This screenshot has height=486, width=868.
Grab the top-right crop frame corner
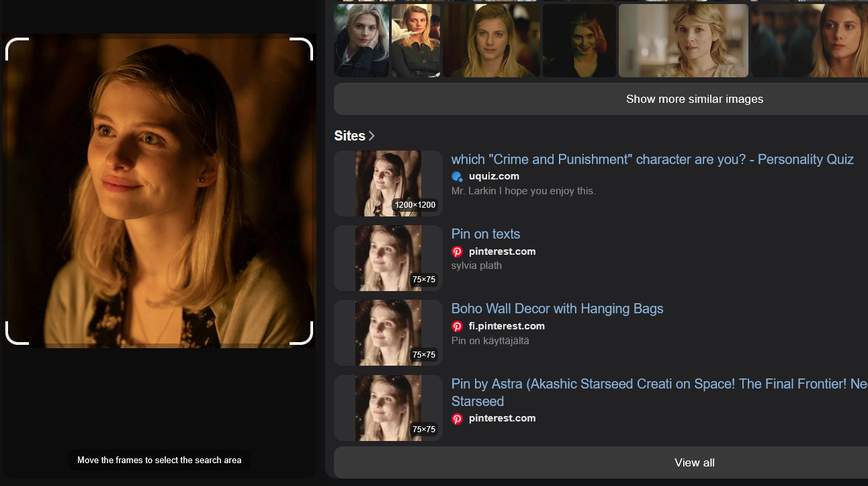[x=302, y=49]
